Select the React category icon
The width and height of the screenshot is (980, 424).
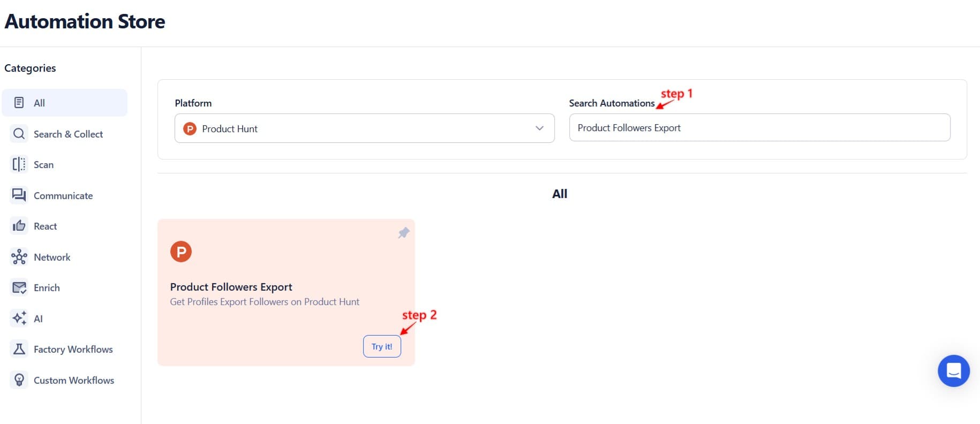19,225
